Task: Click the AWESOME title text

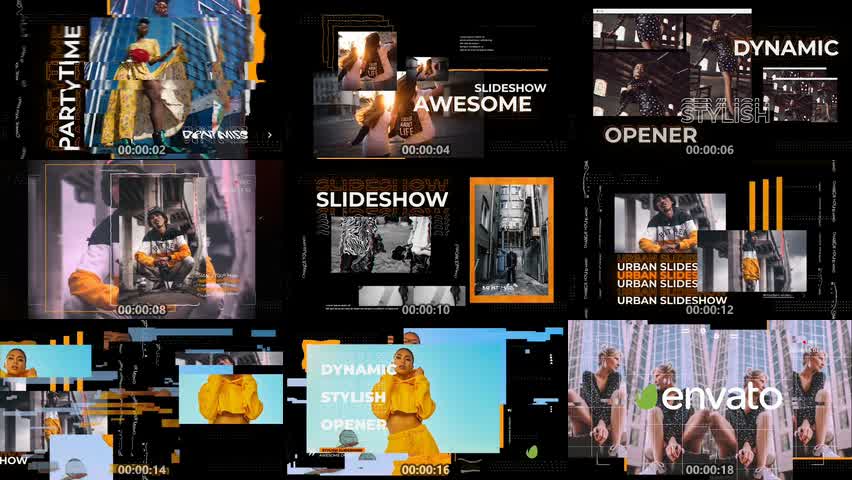Action: tap(473, 104)
